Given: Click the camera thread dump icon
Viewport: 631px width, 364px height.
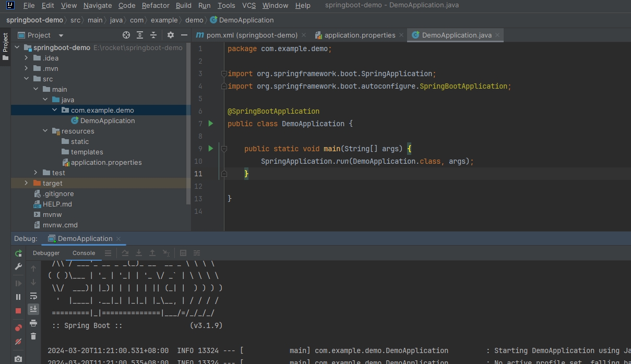Looking at the screenshot, I should [18, 359].
